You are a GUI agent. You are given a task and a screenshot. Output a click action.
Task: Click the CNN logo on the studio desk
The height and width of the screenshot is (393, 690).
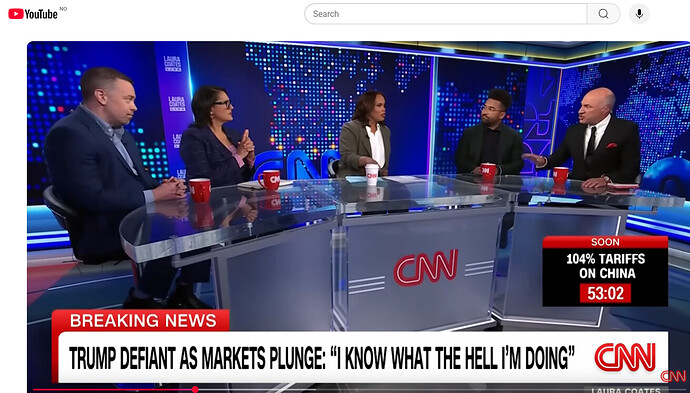click(x=426, y=268)
